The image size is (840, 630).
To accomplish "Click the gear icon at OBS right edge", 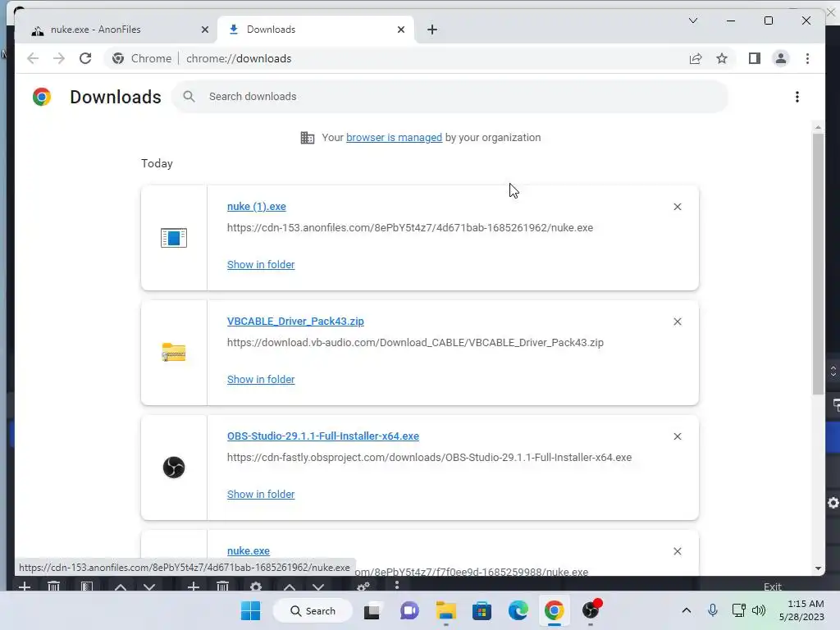I will click(x=833, y=503).
